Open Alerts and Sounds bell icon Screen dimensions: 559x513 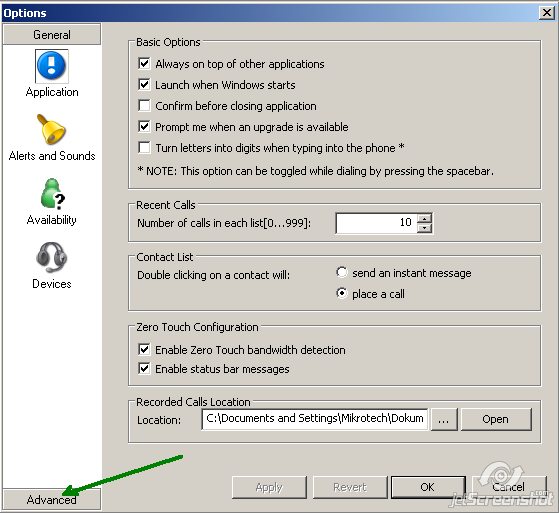[52, 129]
